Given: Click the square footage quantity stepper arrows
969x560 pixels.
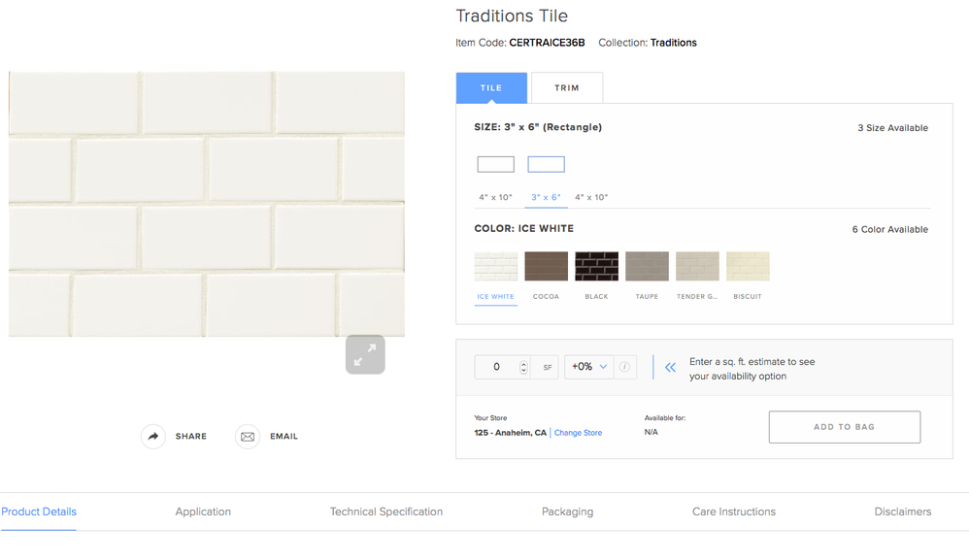Looking at the screenshot, I should 523,367.
